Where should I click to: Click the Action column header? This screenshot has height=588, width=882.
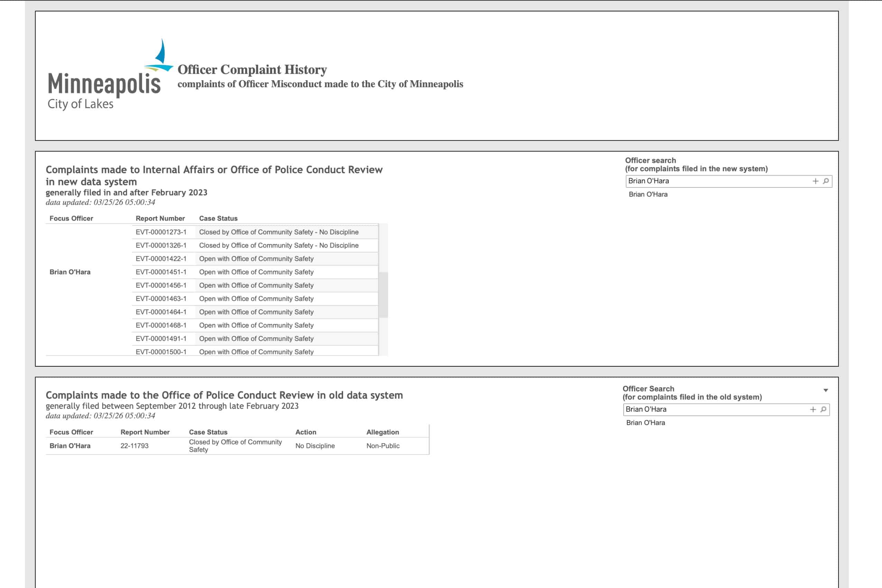306,432
